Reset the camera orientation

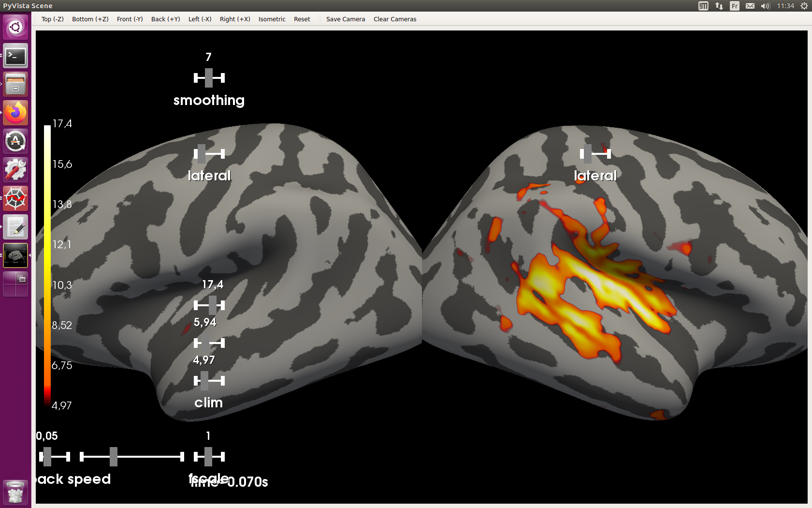(302, 19)
